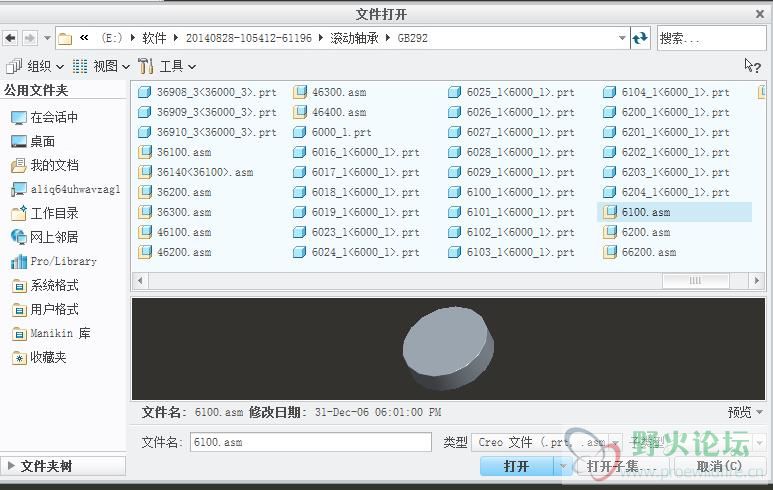Select file 36140<36100>.asm
Screen dimensions: 773x490
coord(196,172)
